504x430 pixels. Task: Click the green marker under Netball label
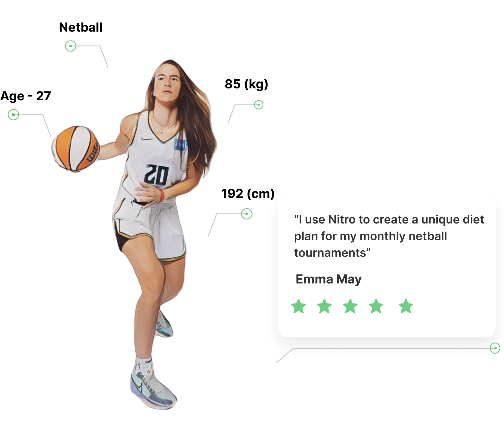pos(71,46)
